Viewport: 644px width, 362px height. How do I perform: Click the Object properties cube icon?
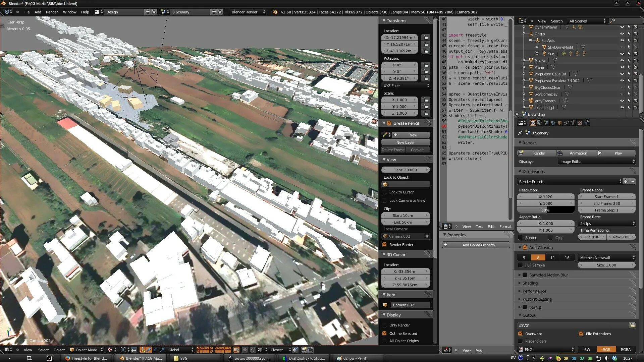point(559,123)
